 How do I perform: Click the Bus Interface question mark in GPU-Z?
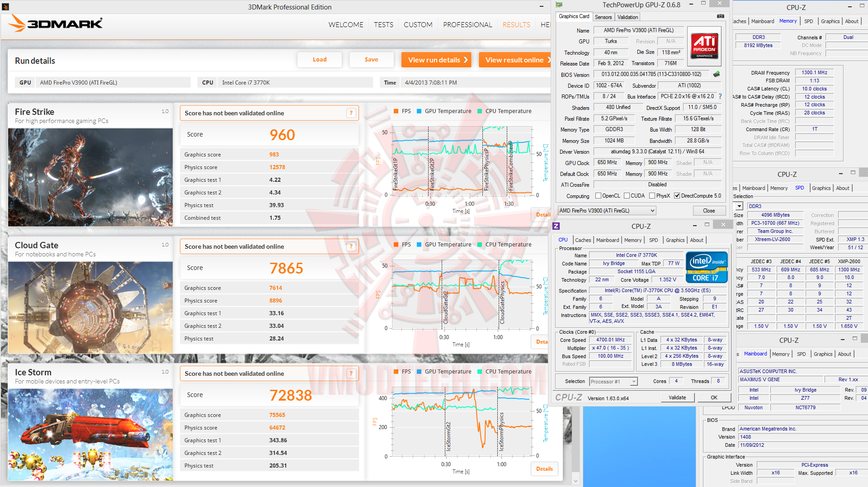(720, 96)
